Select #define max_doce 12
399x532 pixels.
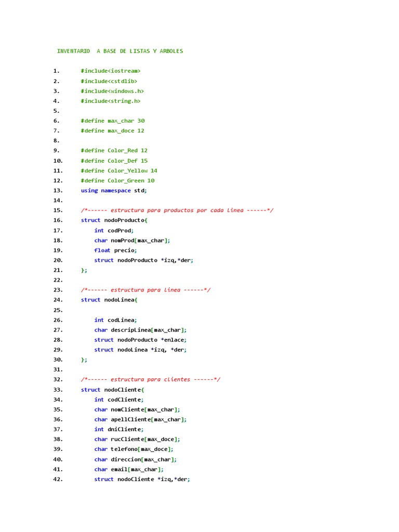[x=112, y=130]
